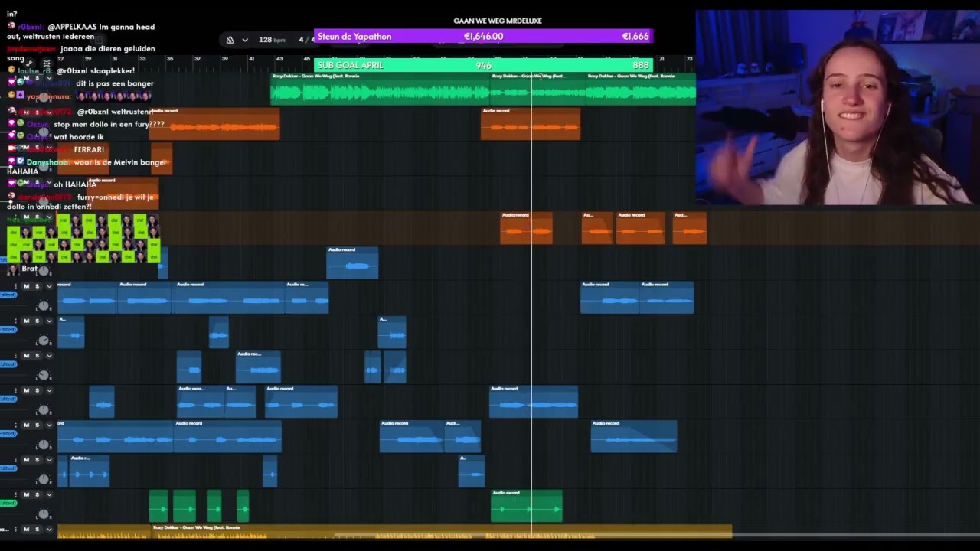The image size is (980, 551).
Task: Click the SUB GOAL APRIL green progress bar
Action: (x=483, y=65)
